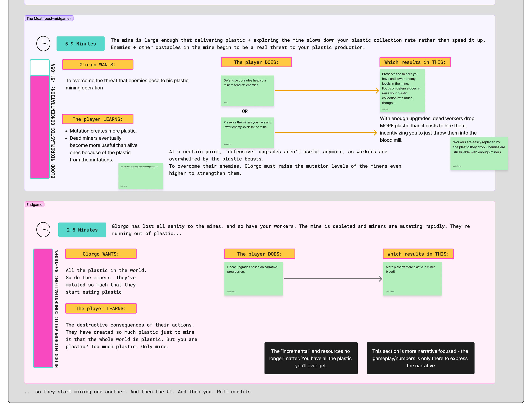Select the gray arrowhead pointing to More plastic note
532x411 pixels.
380,279
